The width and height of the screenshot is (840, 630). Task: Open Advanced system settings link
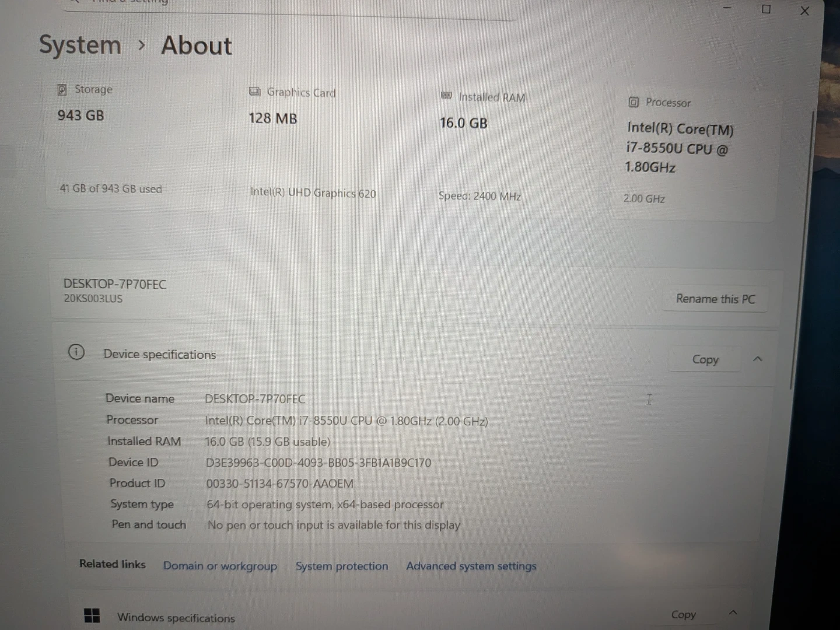click(471, 566)
